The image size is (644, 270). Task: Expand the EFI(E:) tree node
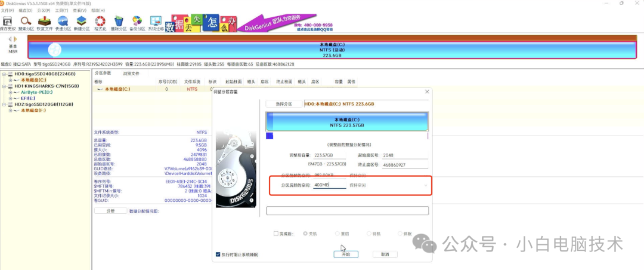(10, 99)
